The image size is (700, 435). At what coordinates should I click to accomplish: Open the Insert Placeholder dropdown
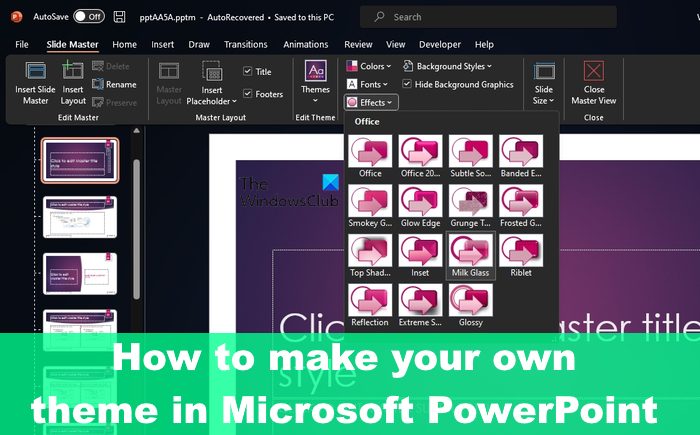click(x=212, y=84)
